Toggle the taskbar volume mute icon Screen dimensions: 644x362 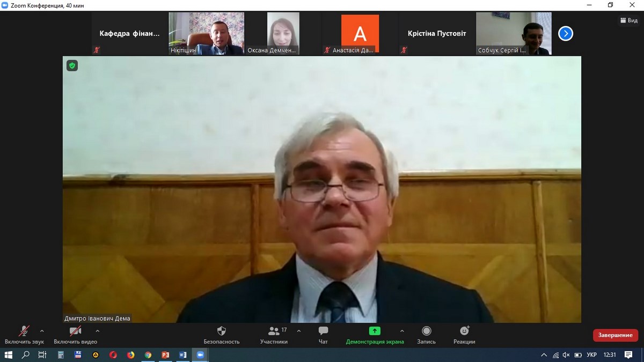coord(566,355)
